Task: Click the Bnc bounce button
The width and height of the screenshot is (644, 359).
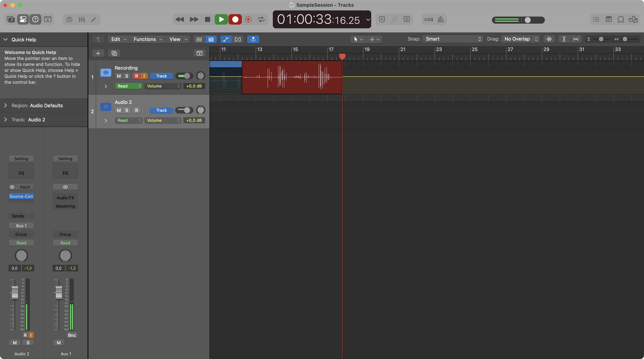Action: coord(72,335)
